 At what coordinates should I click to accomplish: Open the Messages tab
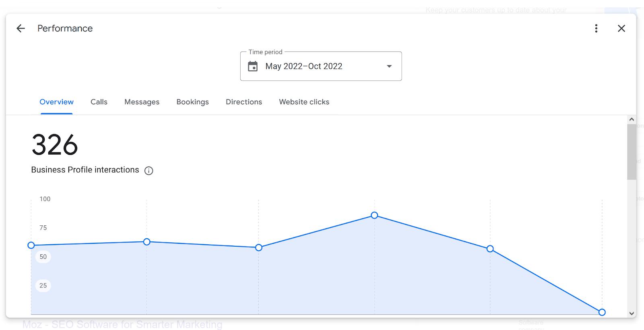coord(142,102)
